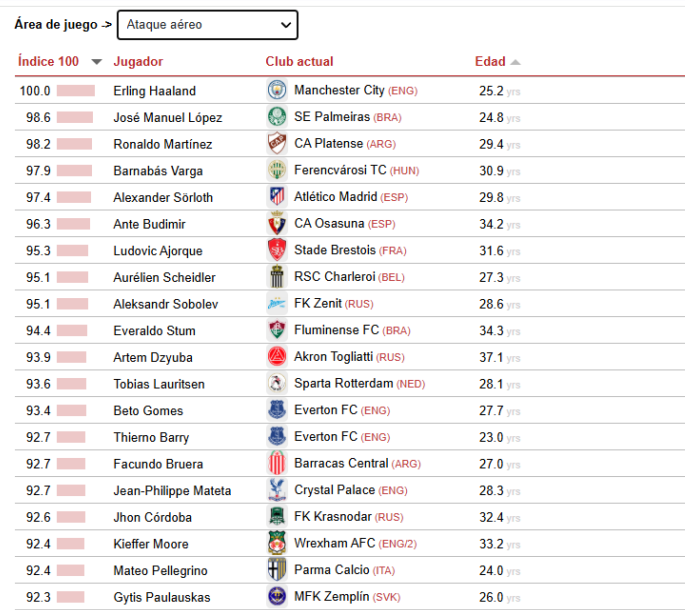Click the Wrexham AFC club crest
Screen dimensions: 685x610
pos(276,544)
